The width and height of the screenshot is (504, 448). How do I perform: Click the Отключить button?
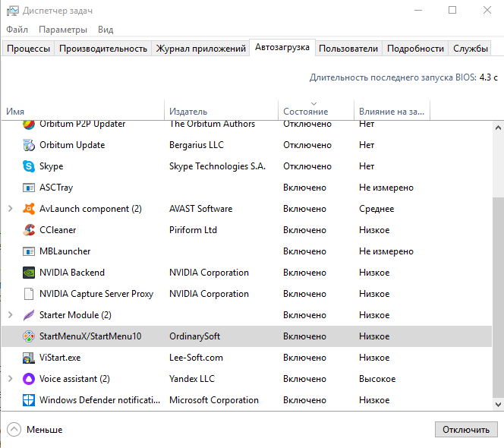pyautogui.click(x=466, y=429)
